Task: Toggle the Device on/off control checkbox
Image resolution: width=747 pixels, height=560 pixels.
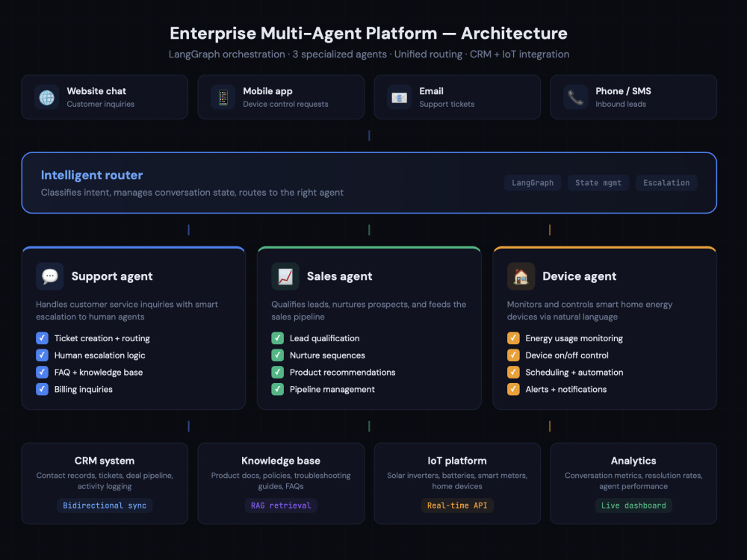Action: 513,355
